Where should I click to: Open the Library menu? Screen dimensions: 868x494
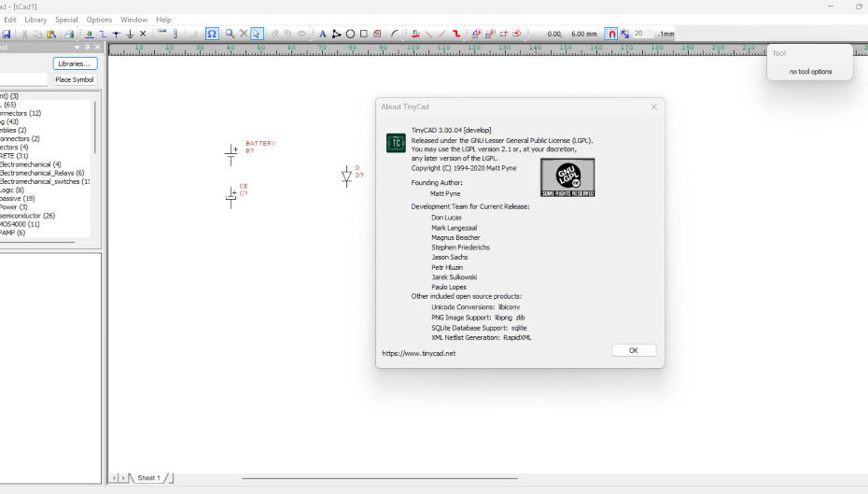click(35, 20)
